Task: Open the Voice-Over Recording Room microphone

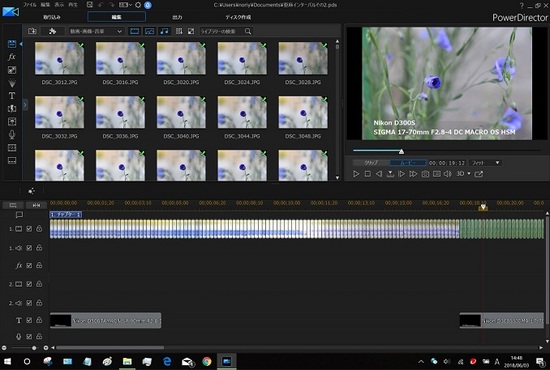Action: (12, 134)
